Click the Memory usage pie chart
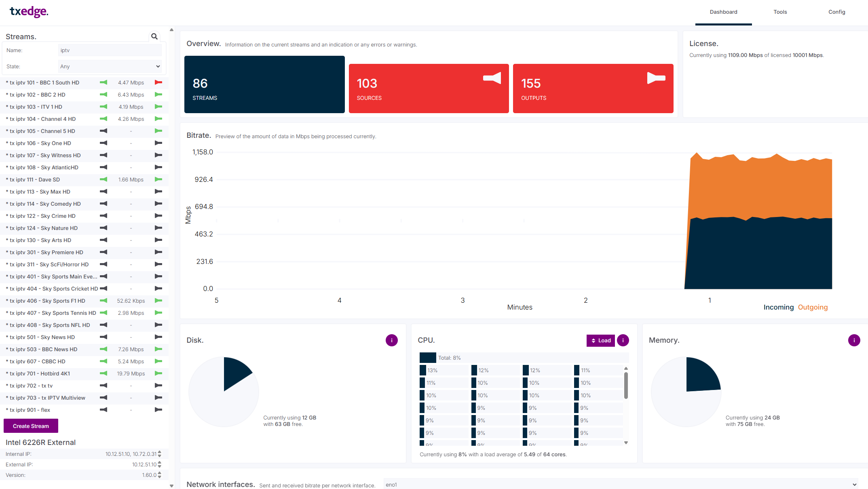Viewport: 868px width, 489px height. coord(686,392)
